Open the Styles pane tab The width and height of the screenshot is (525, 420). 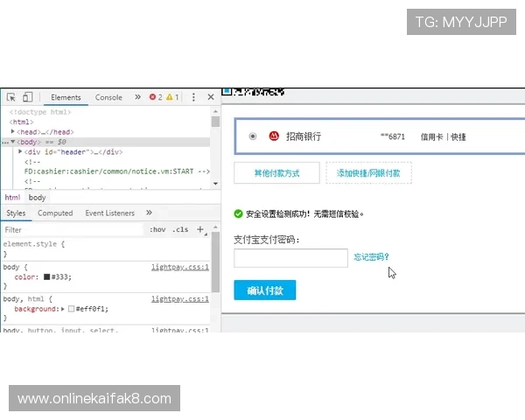[16, 213]
